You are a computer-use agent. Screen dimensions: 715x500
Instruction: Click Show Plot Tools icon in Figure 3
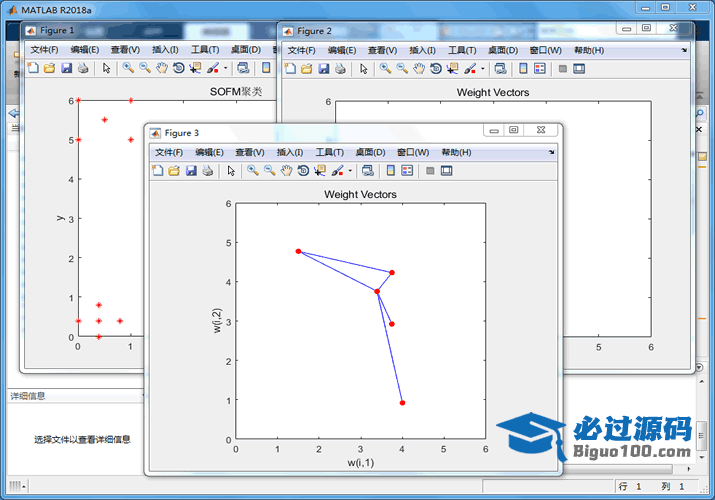(x=446, y=171)
